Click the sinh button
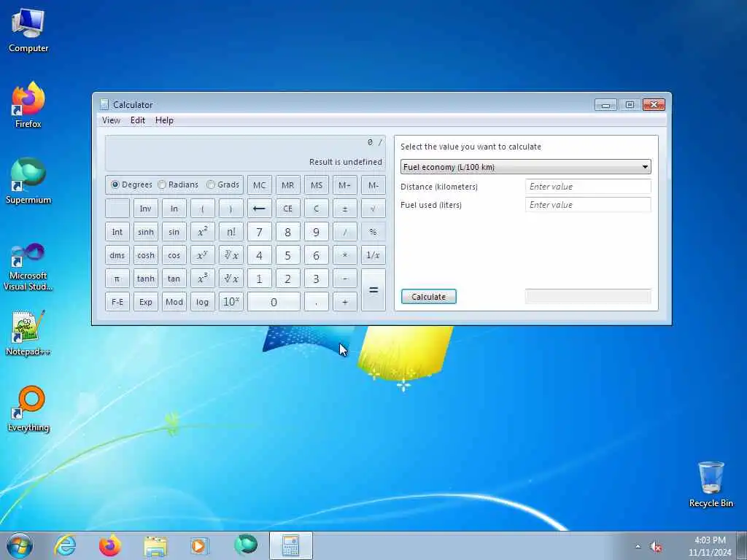Image resolution: width=747 pixels, height=560 pixels. pyautogui.click(x=146, y=232)
